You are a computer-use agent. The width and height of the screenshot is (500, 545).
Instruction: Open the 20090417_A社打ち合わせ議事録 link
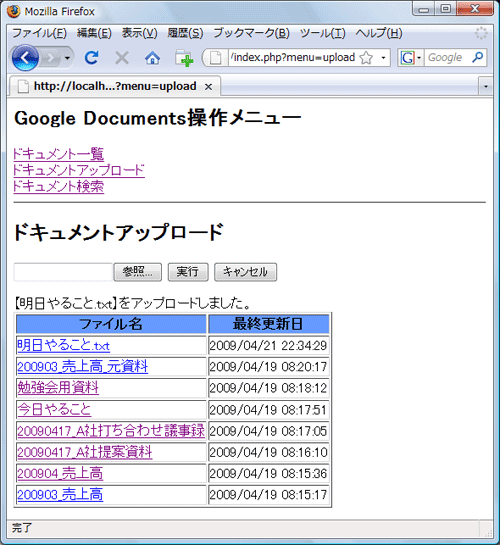pos(111,431)
